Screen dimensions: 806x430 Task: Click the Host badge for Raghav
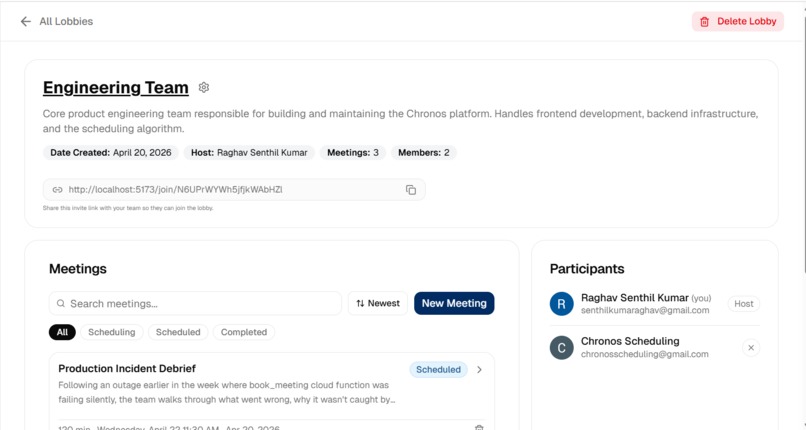[x=743, y=304]
